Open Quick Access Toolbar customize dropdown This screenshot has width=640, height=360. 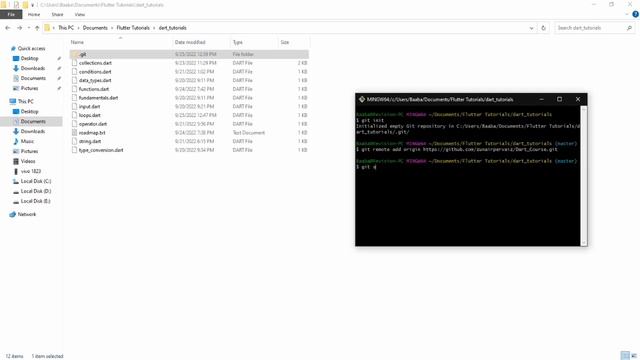[32, 5]
